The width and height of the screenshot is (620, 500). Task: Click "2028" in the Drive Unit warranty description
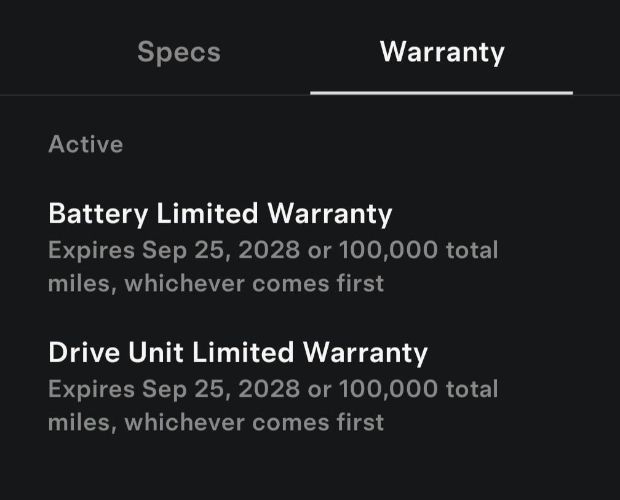(266, 388)
